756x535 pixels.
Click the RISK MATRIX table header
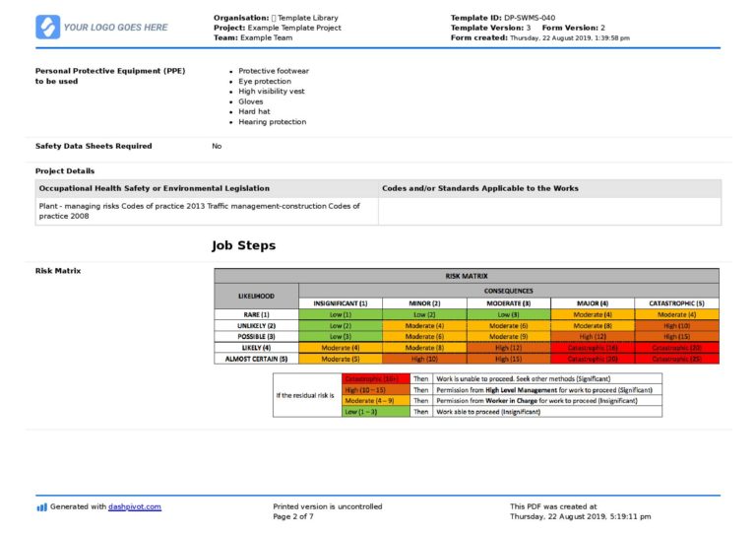click(467, 276)
